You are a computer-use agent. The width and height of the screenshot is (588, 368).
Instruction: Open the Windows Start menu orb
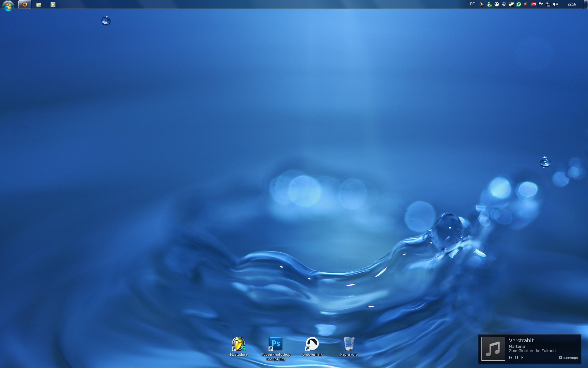tap(8, 5)
